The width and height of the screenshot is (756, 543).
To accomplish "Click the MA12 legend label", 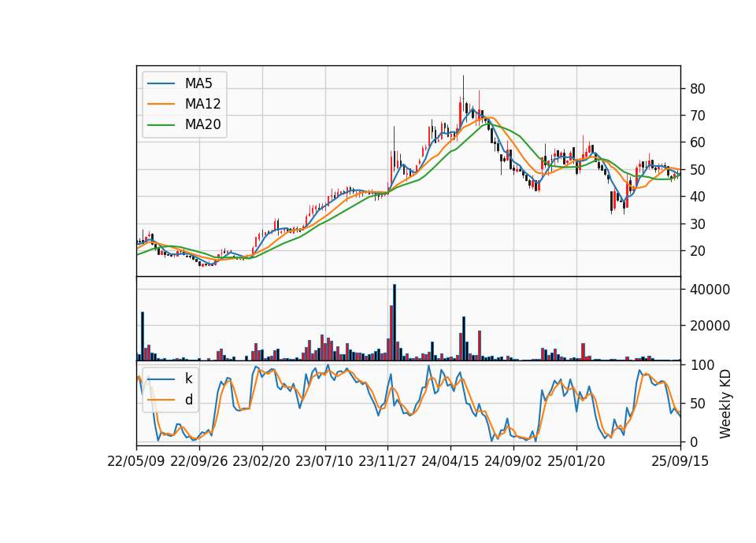I will coord(202,104).
